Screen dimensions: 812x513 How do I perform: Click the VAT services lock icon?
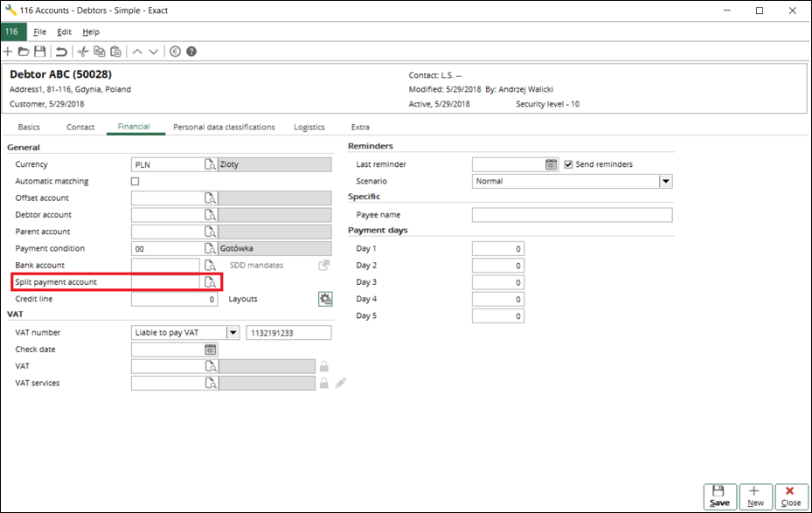click(x=323, y=383)
